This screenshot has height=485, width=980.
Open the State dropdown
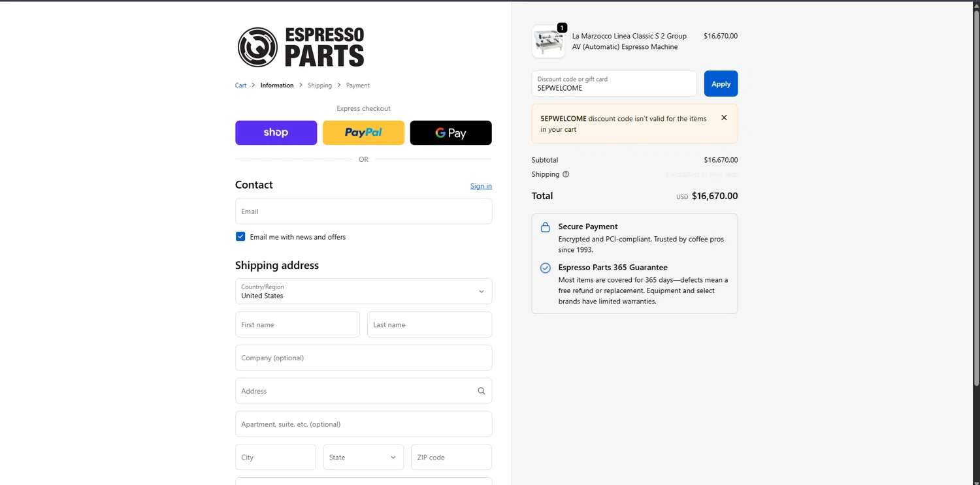pos(363,457)
